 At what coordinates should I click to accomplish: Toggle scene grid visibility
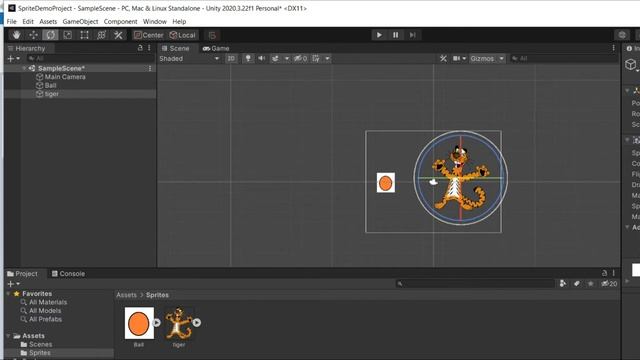point(316,59)
